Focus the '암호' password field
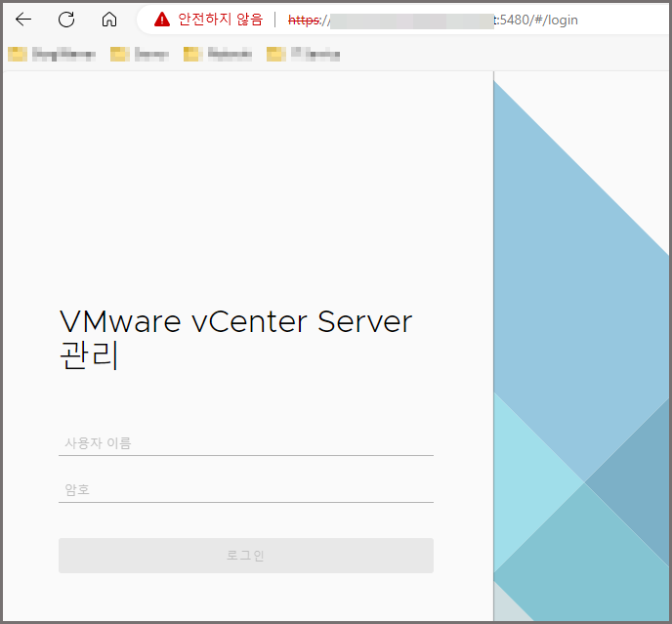The height and width of the screenshot is (624, 672). (x=246, y=490)
